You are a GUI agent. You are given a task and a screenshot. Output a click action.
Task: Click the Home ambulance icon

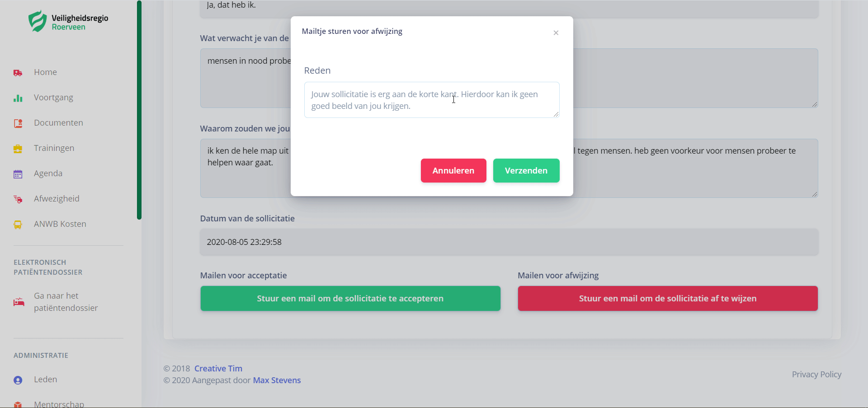[x=18, y=73]
